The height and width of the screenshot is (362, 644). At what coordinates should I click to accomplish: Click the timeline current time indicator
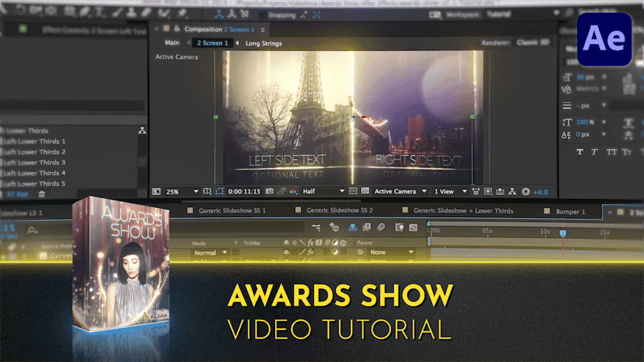[x=563, y=233]
